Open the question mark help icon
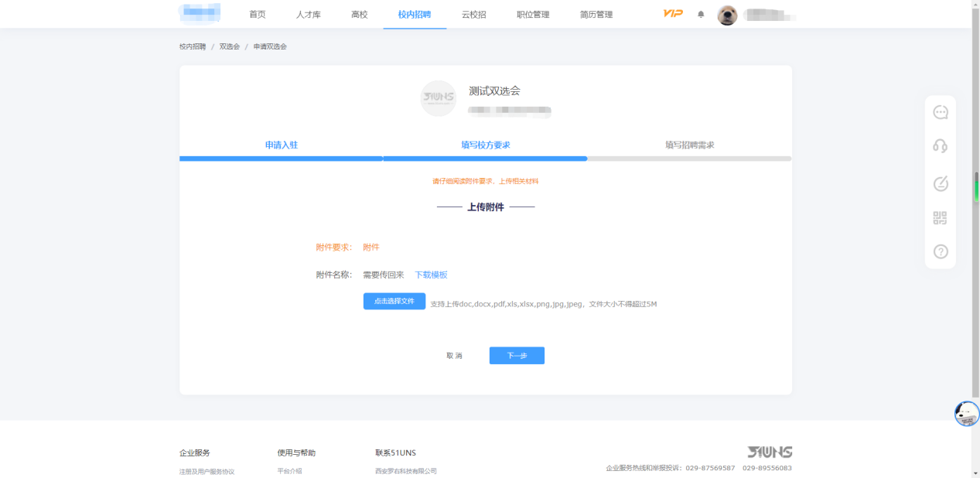 pyautogui.click(x=940, y=251)
